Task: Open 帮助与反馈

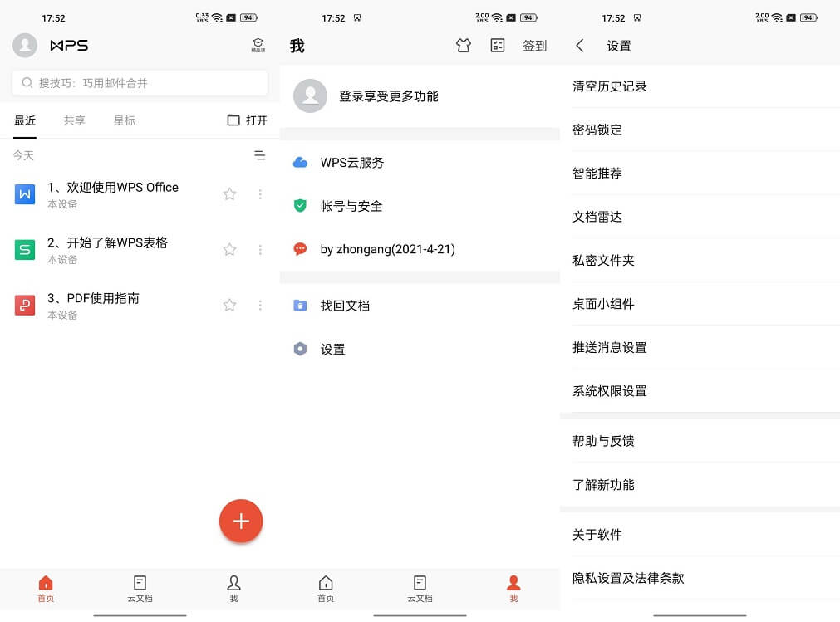Action: point(700,441)
